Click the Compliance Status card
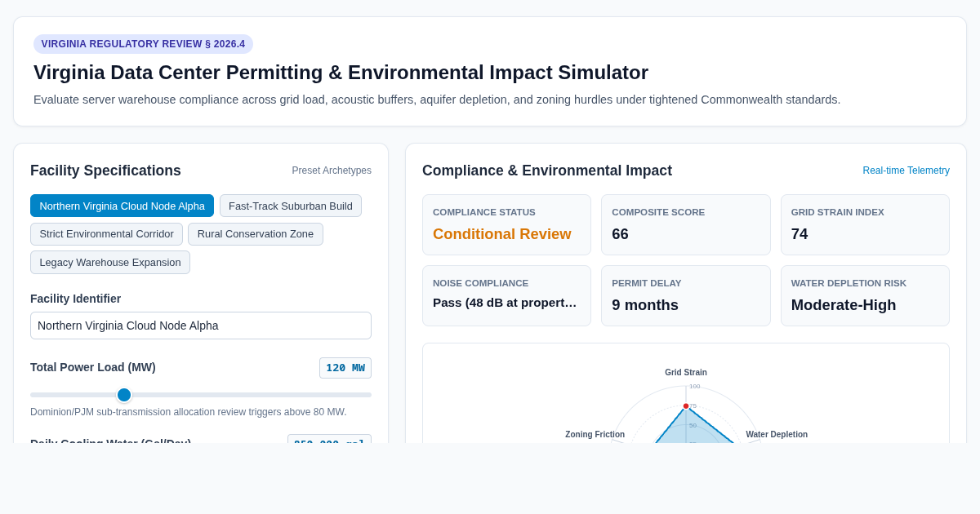 pyautogui.click(x=506, y=225)
